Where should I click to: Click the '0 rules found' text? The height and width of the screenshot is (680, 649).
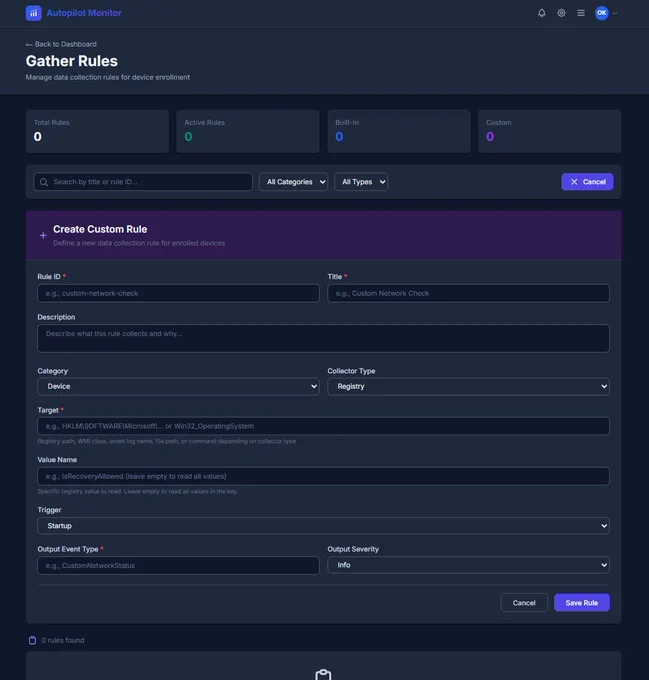click(x=63, y=641)
